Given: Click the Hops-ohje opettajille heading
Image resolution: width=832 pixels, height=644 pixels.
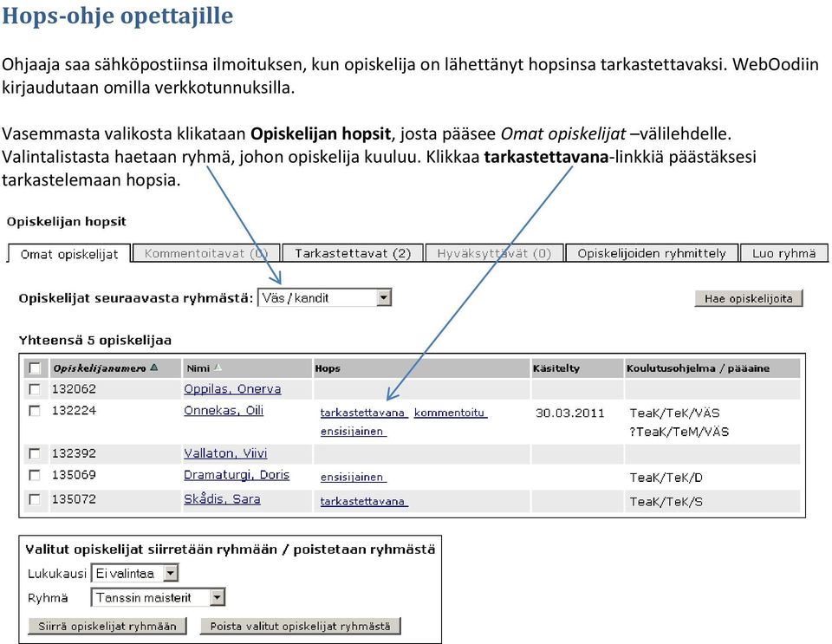Looking at the screenshot, I should coord(118,16).
